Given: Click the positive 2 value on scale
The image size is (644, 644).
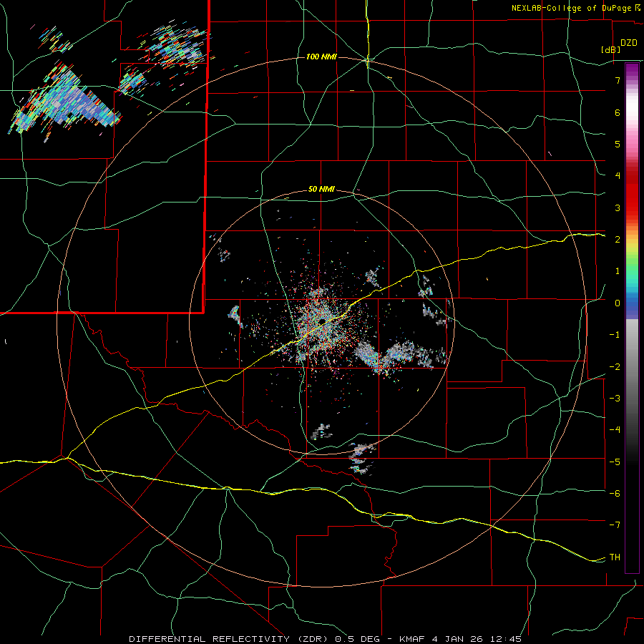Looking at the screenshot, I should pyautogui.click(x=617, y=240).
